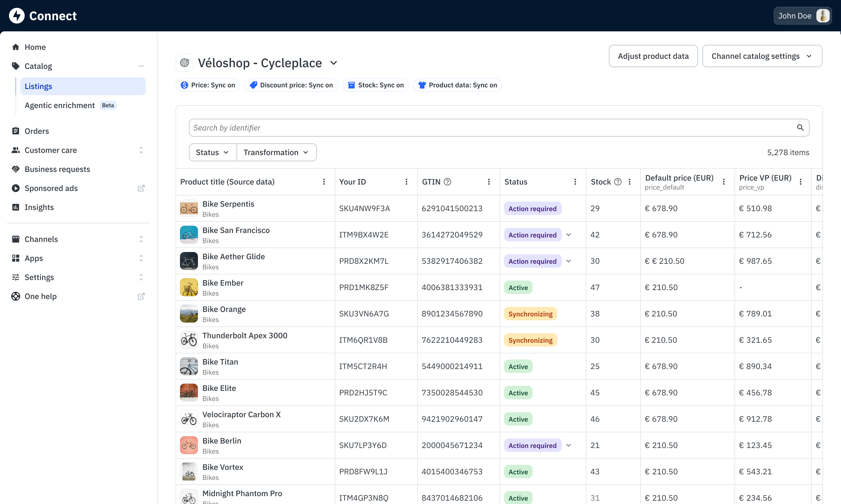
Task: Open Channel catalog settings button
Action: [x=762, y=56]
